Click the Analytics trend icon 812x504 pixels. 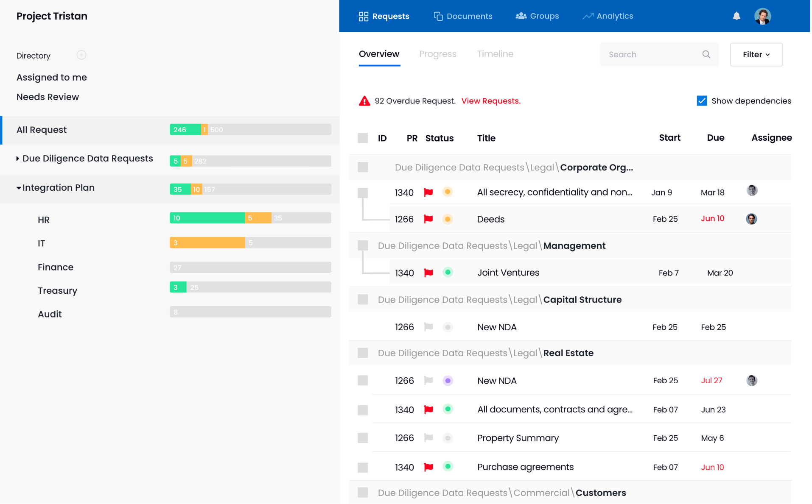point(588,16)
